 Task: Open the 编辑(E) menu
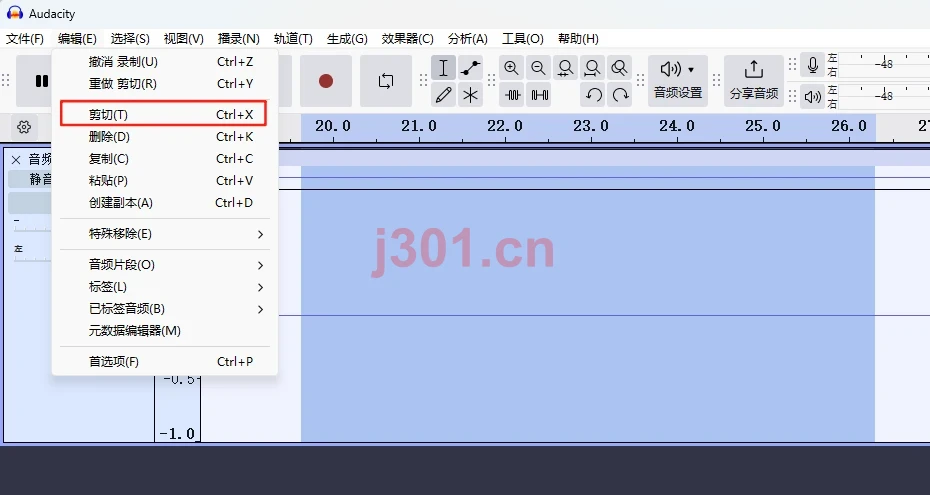(77, 39)
